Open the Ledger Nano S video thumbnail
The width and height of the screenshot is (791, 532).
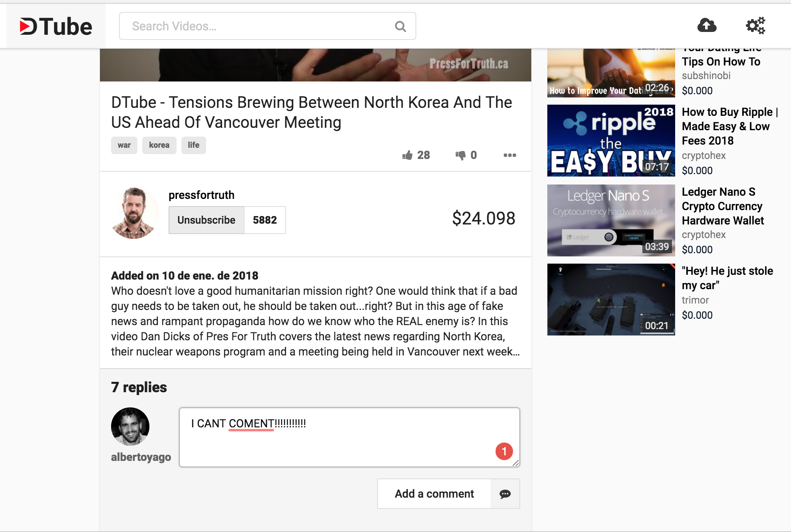tap(611, 220)
